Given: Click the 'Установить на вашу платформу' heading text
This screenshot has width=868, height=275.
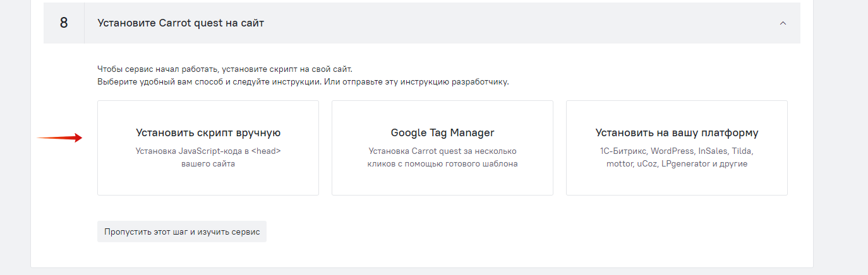Looking at the screenshot, I should point(677,133).
